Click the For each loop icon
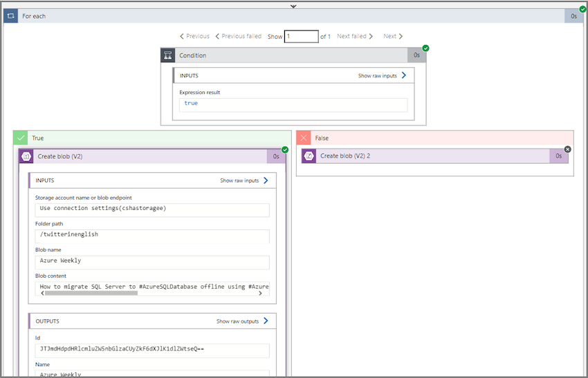The height and width of the screenshot is (378, 588). [x=10, y=16]
